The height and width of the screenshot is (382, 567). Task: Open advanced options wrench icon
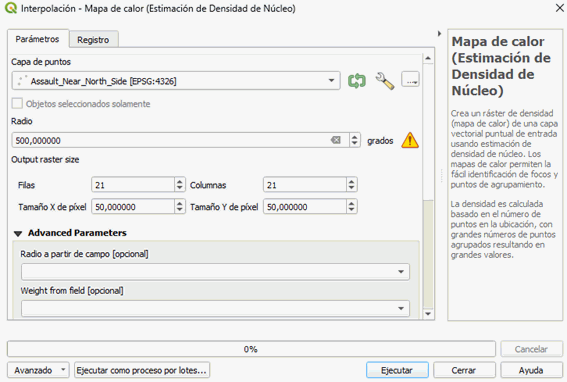tap(384, 81)
